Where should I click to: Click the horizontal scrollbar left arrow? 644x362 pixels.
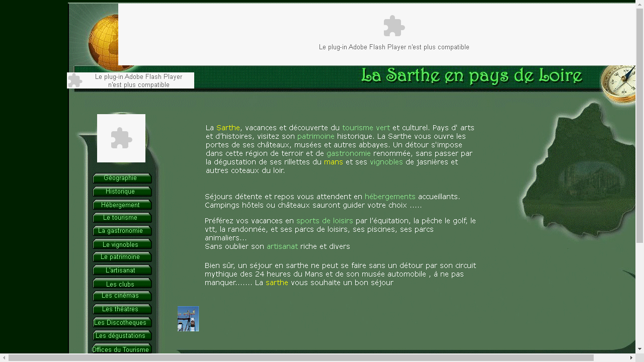pos(4,357)
